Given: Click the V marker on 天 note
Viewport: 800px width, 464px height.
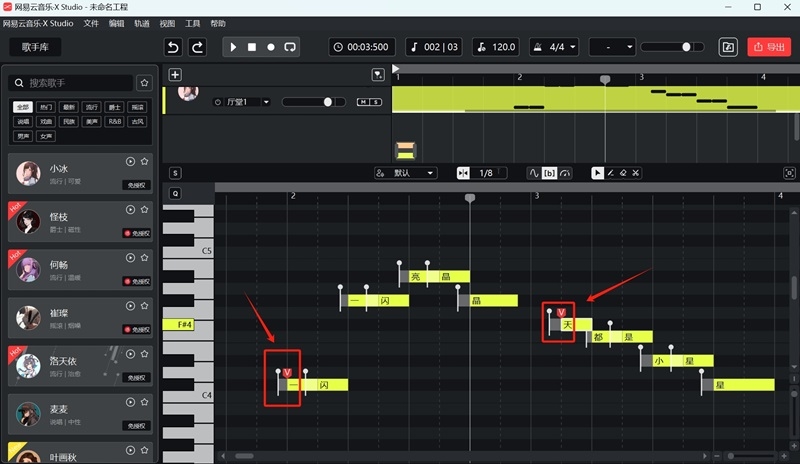Looking at the screenshot, I should (x=561, y=312).
